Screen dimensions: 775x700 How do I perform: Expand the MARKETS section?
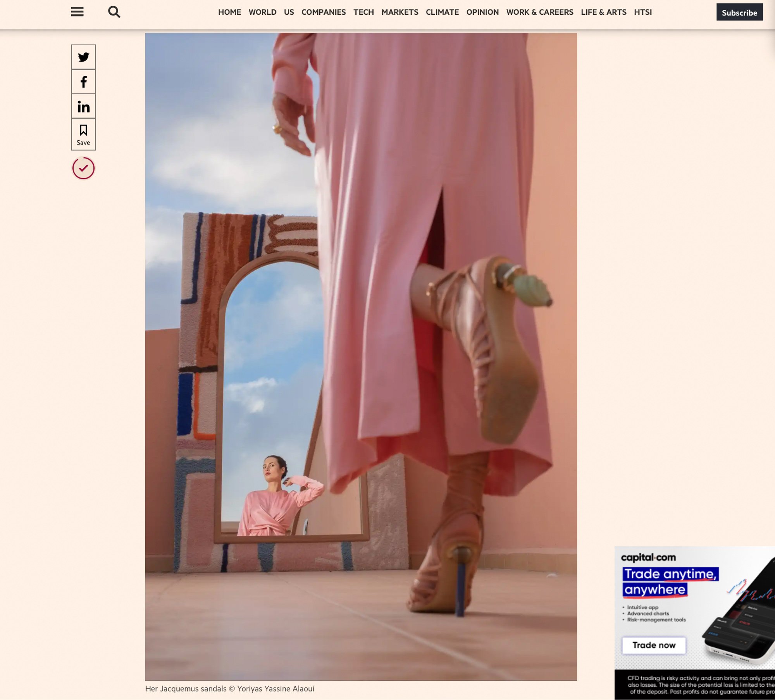pos(400,12)
